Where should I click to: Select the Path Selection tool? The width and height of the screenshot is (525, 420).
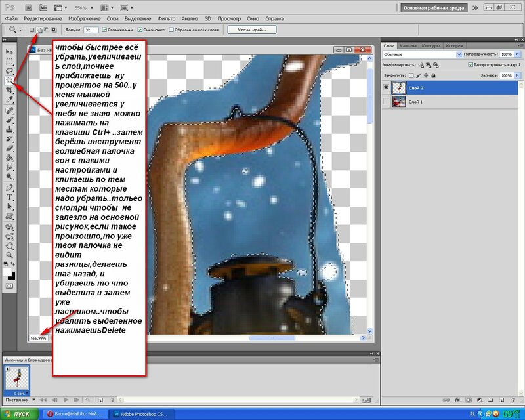pyautogui.click(x=9, y=206)
